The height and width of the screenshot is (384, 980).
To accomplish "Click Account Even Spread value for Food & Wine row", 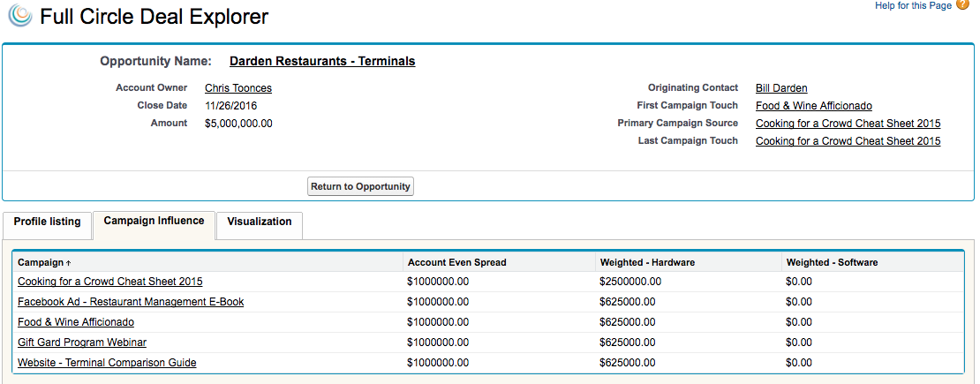I will [x=438, y=322].
